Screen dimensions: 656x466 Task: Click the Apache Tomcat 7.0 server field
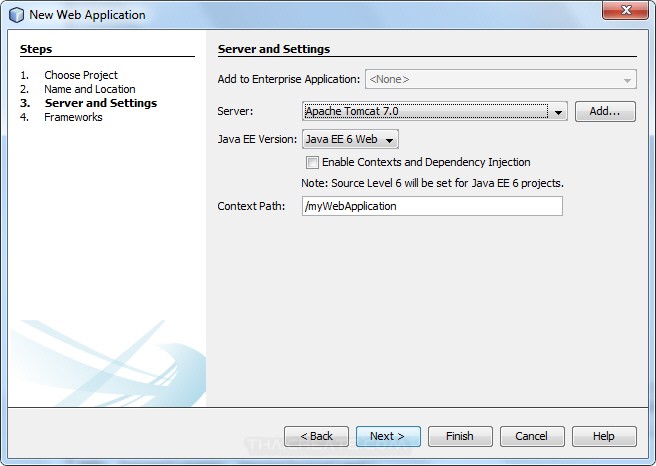(425, 112)
